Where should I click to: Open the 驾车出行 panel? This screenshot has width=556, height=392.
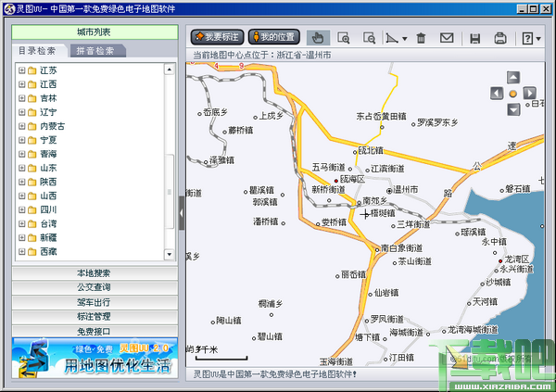coord(95,302)
